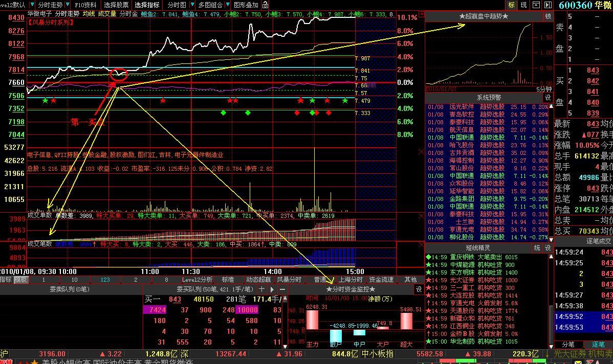
Task: Open the 分时走势 dropdown arrow
Action: (x=68, y=5)
